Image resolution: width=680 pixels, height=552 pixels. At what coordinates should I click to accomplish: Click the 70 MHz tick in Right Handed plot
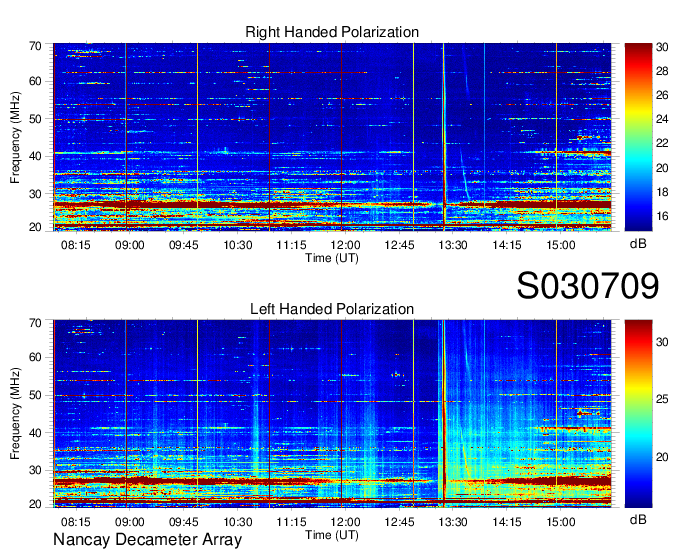pos(35,46)
